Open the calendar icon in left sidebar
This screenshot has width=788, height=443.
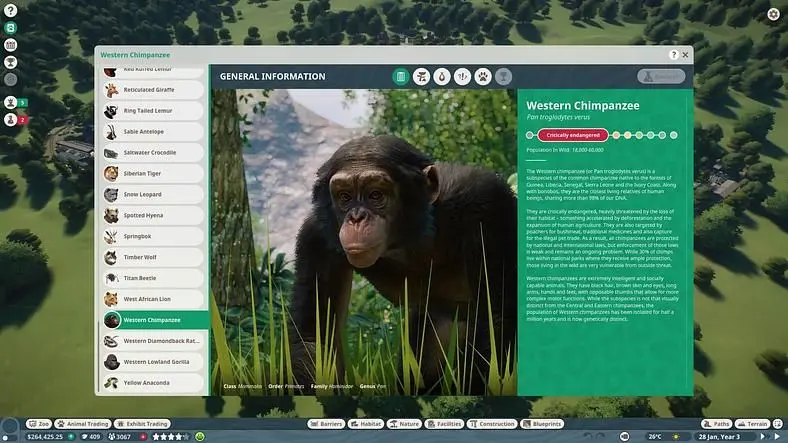pyautogui.click(x=10, y=45)
